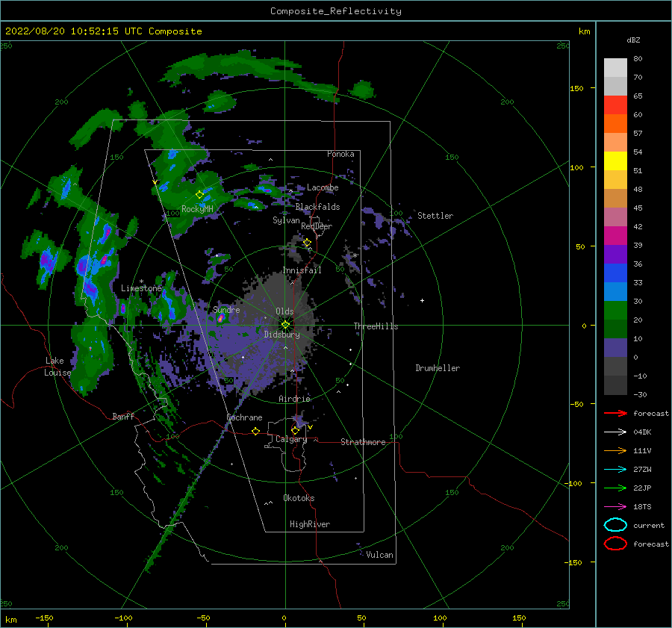This screenshot has width=672, height=628.
Task: Click the red forecast ellipse icon
Action: [615, 544]
